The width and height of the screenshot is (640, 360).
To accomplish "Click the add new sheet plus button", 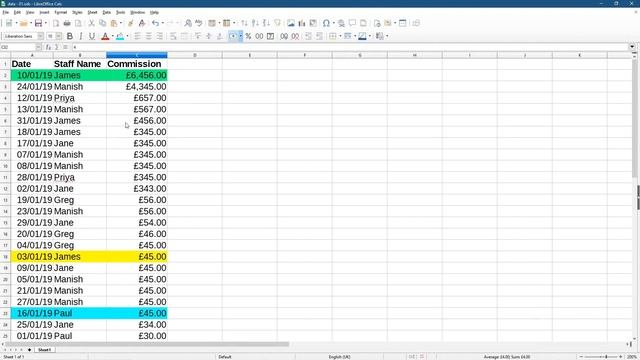I will [x=29, y=350].
